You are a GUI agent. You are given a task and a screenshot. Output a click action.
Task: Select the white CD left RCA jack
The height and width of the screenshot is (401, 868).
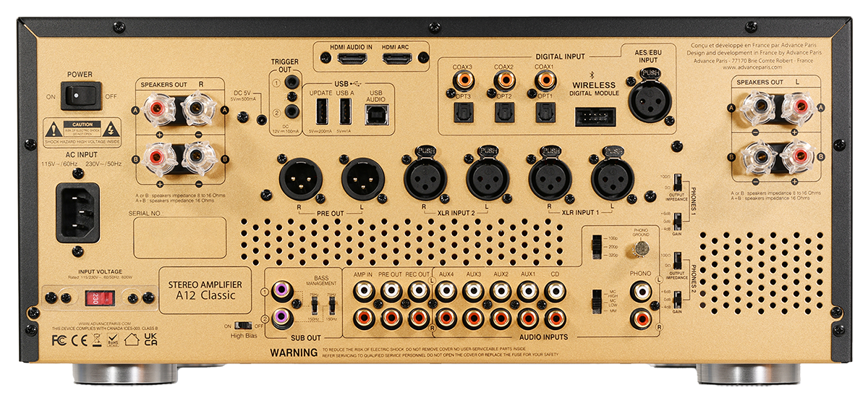point(555,292)
